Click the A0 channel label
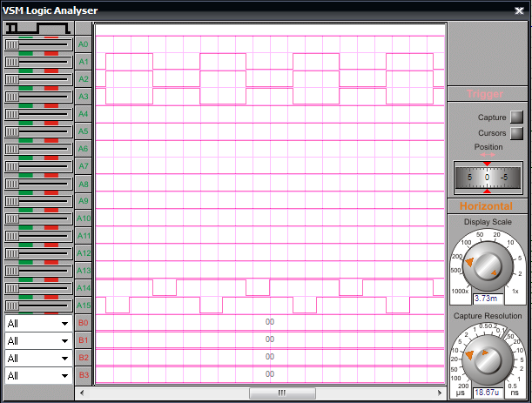Viewport: 532px width, 403px height. click(x=84, y=44)
